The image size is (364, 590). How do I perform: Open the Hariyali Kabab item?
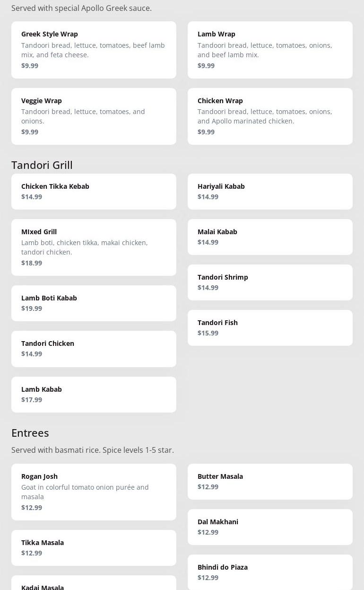coord(270,191)
